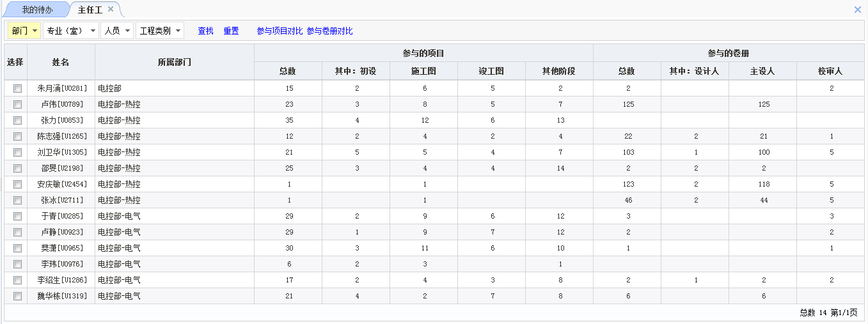Open 参与卷册对比 comparison link
Screen dimensions: 868x324
tap(329, 31)
